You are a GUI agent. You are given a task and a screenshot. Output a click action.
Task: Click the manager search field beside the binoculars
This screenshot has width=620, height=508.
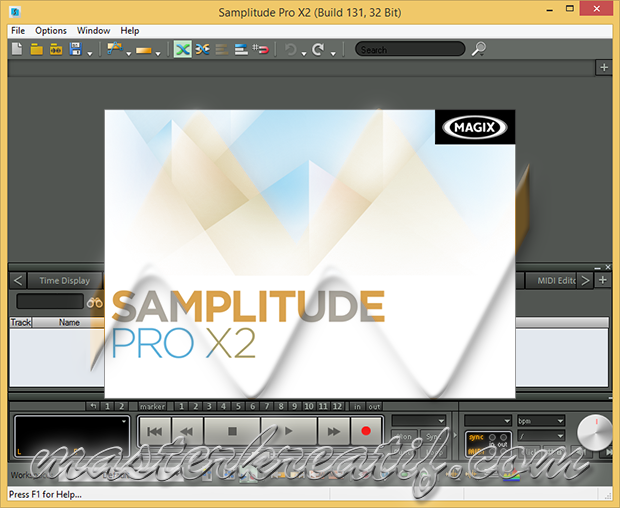pos(50,302)
